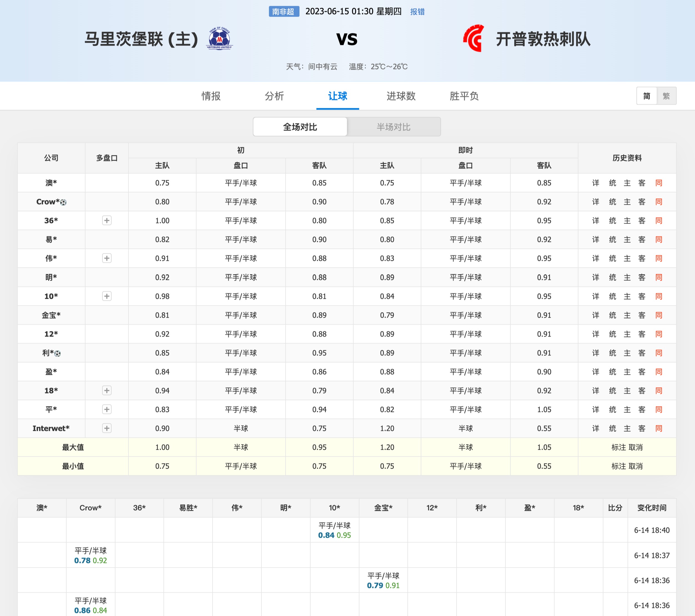Click 详 details link in Interwet* row
The height and width of the screenshot is (616, 695).
[x=596, y=428]
